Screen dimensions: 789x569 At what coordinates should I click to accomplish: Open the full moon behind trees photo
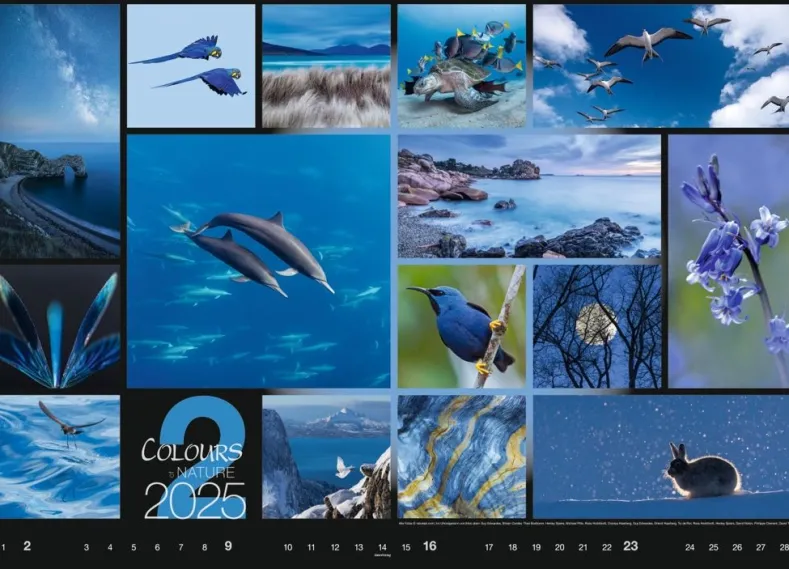click(597, 327)
